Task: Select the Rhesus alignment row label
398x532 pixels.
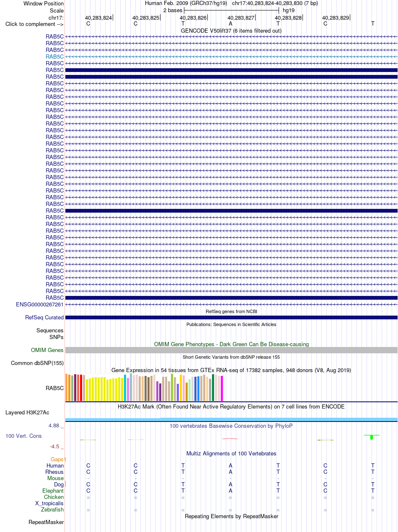Action: (x=54, y=472)
